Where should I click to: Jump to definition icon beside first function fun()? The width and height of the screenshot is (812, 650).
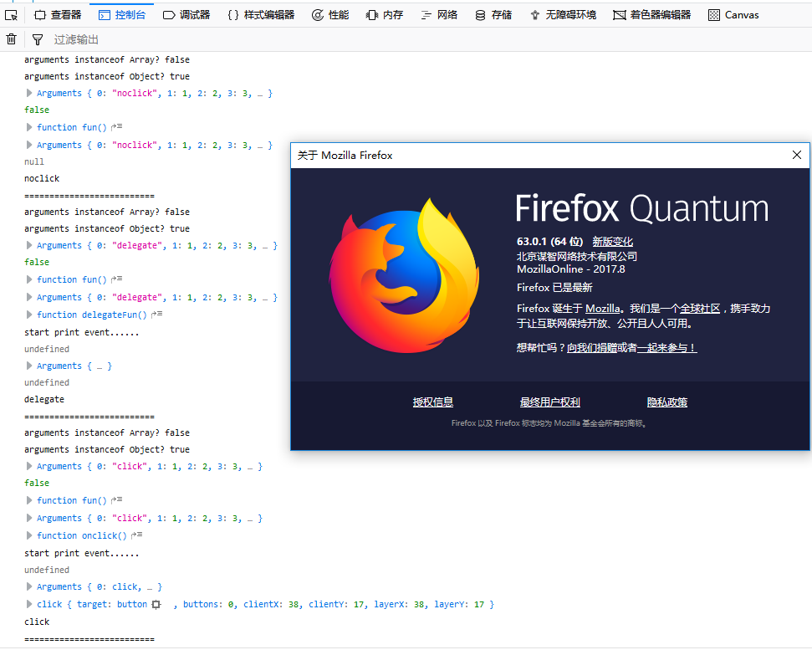(116, 127)
